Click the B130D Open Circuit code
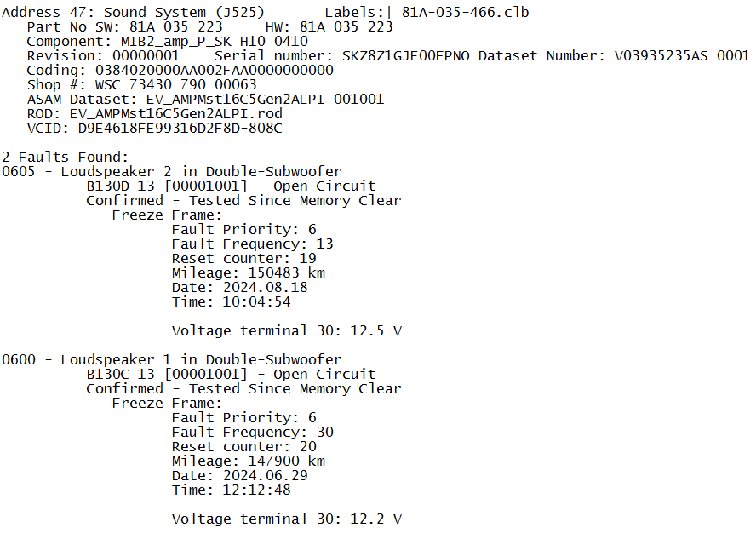756x533 pixels. [231, 186]
